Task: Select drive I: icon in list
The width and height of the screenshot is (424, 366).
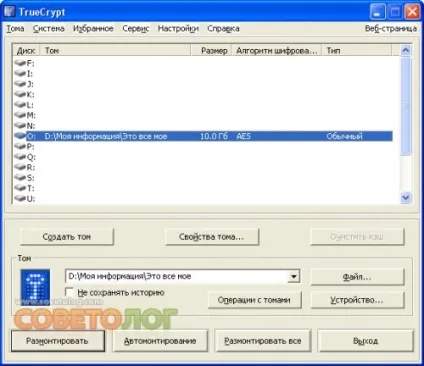Action: click(20, 73)
